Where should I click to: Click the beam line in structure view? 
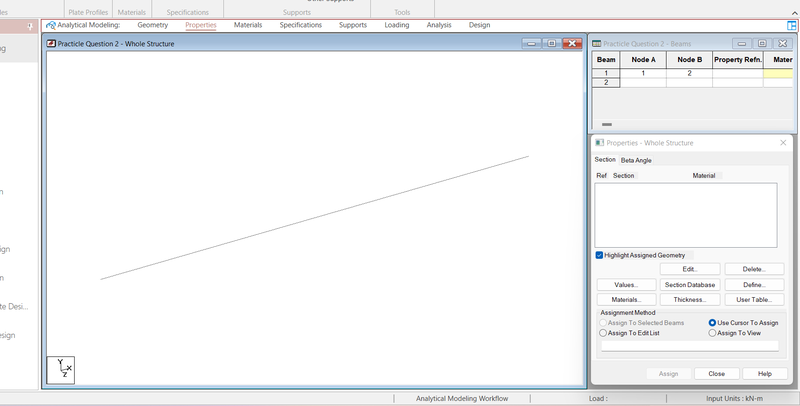[x=314, y=218]
